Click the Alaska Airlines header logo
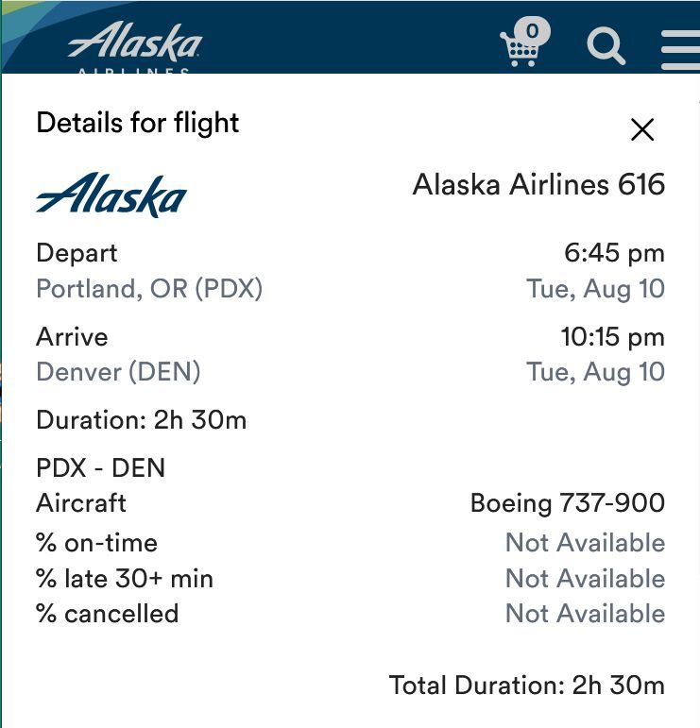This screenshot has width=700, height=728. [x=135, y=46]
